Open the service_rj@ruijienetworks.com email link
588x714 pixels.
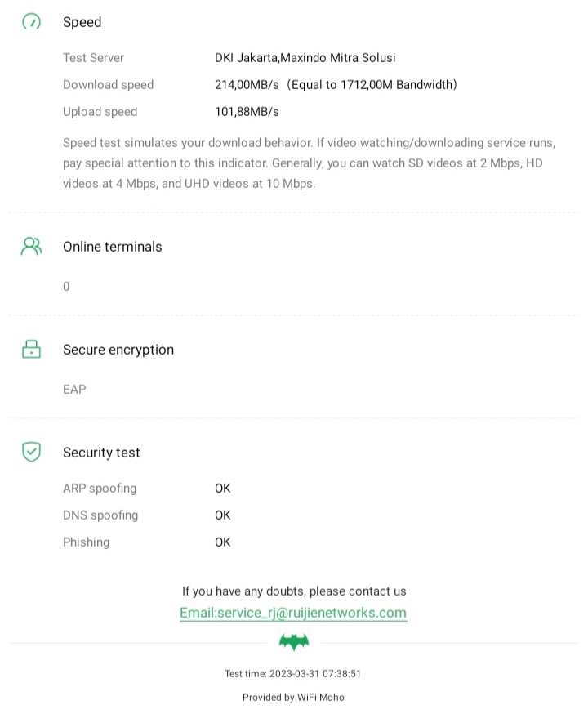(x=293, y=613)
